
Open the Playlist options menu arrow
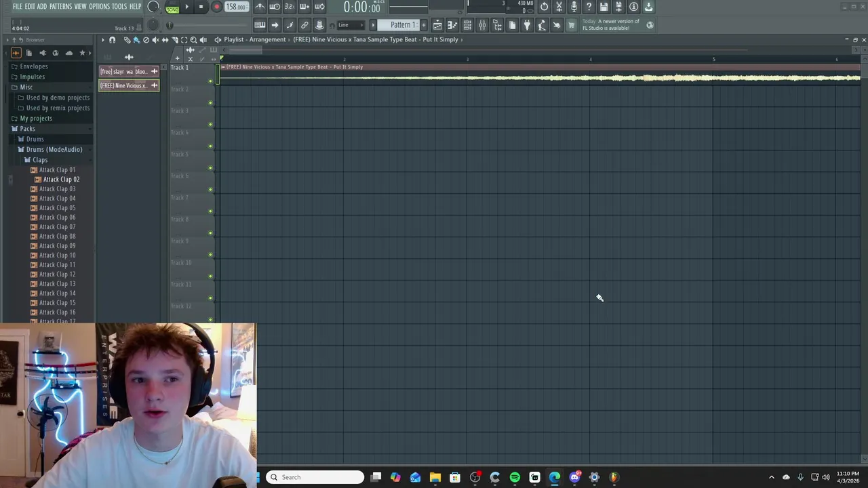pyautogui.click(x=103, y=40)
